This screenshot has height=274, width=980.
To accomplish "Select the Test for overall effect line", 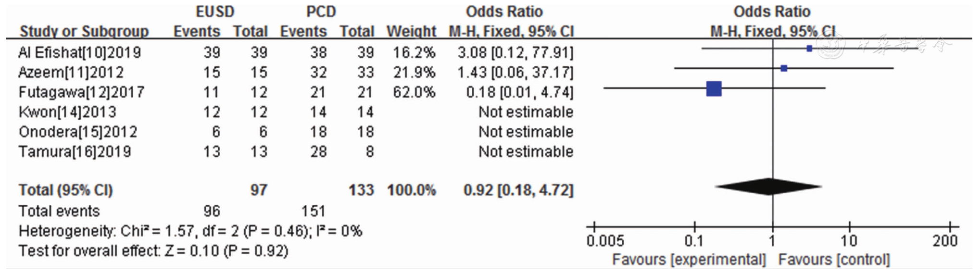I will tap(153, 251).
